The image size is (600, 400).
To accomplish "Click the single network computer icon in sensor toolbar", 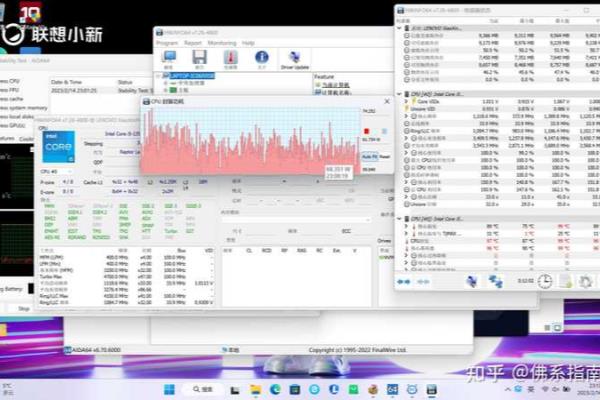I will point(472,281).
